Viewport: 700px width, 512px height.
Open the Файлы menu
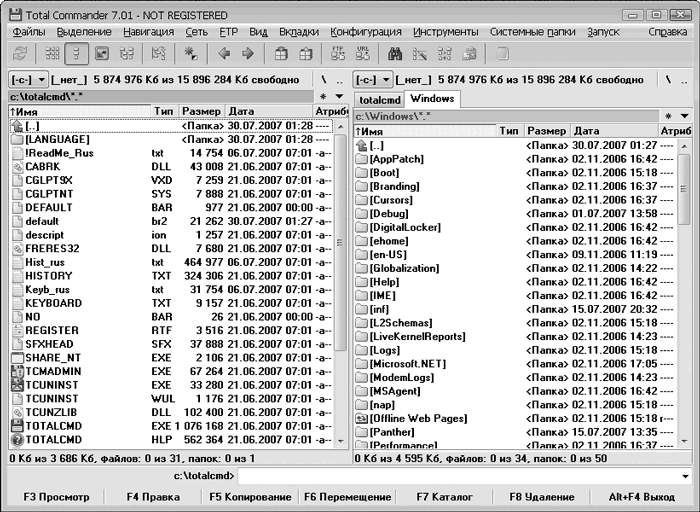[29, 32]
